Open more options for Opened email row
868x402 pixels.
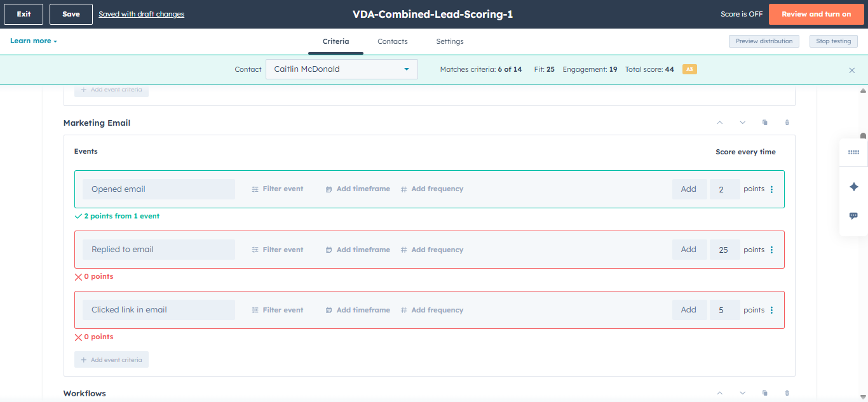(x=771, y=189)
